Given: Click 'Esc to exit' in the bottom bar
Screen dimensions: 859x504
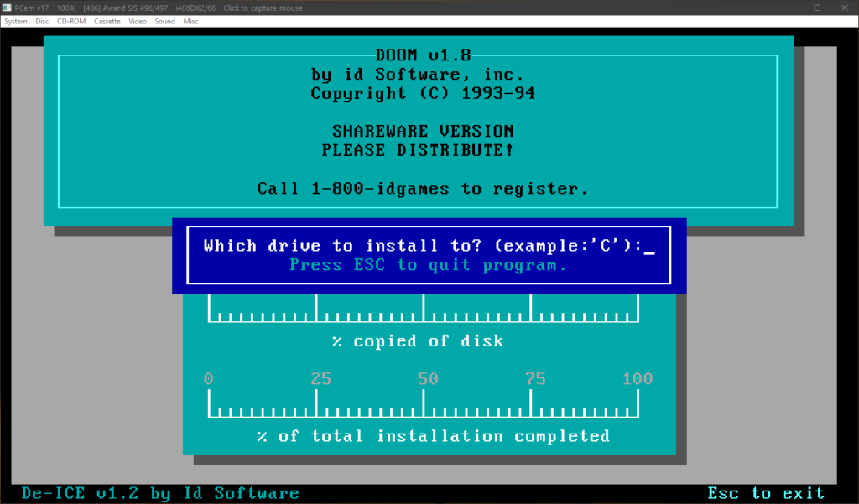Looking at the screenshot, I should coord(765,493).
